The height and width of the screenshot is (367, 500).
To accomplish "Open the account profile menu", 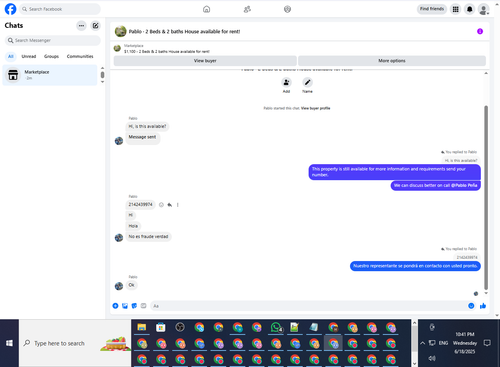I will 483,9.
